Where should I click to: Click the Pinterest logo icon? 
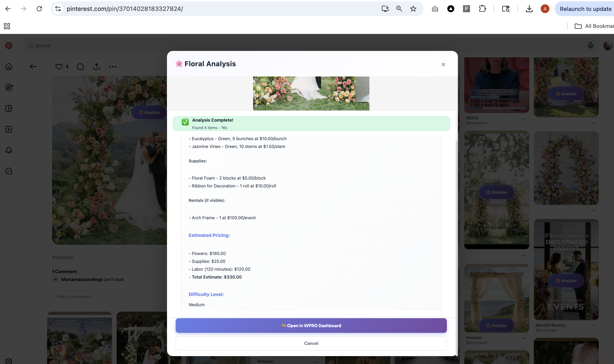9,46
